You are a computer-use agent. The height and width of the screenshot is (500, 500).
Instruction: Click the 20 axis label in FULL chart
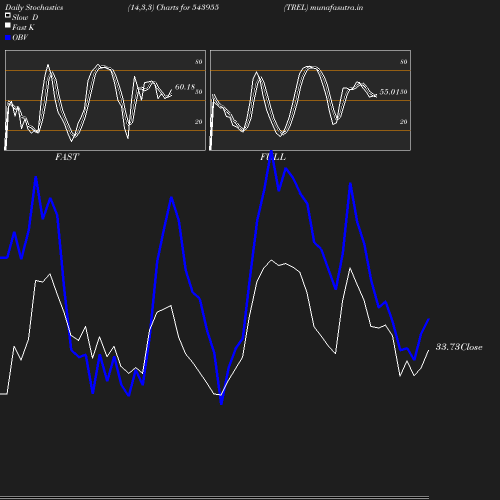404,122
